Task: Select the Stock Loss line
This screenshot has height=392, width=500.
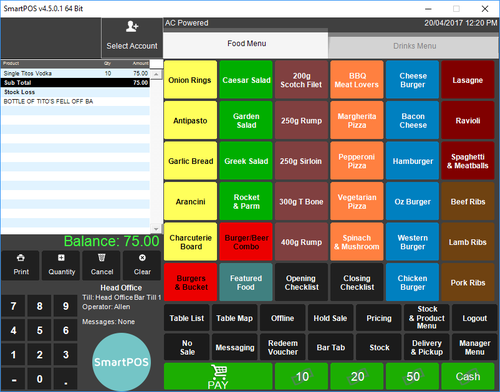Action: [76, 92]
